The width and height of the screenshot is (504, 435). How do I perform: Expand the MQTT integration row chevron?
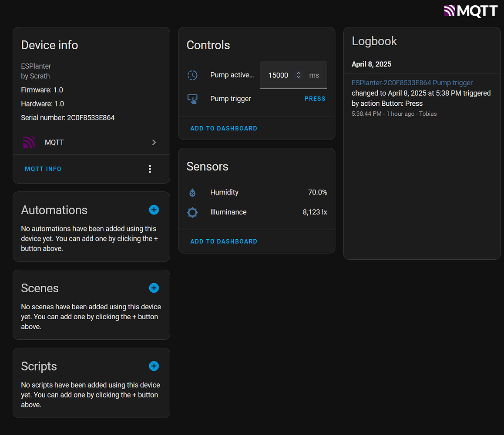click(154, 142)
